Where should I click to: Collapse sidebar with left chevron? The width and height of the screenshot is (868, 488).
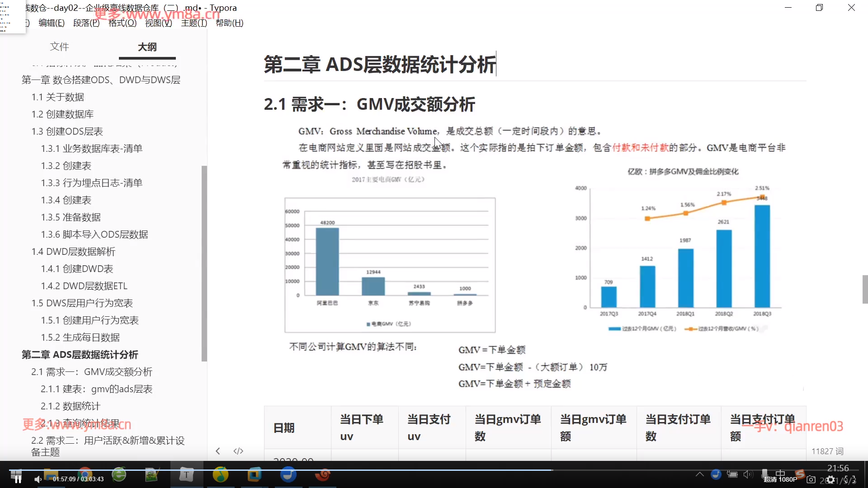point(218,451)
